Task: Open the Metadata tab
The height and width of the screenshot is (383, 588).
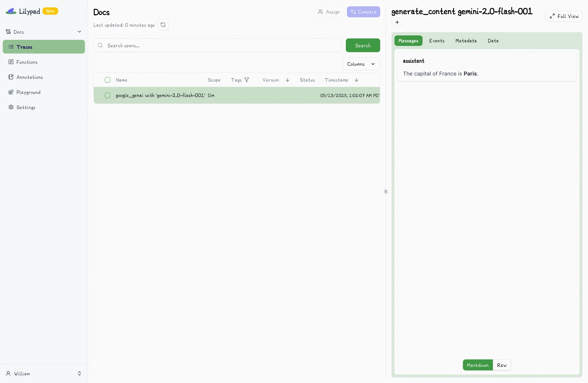Action: (466, 41)
